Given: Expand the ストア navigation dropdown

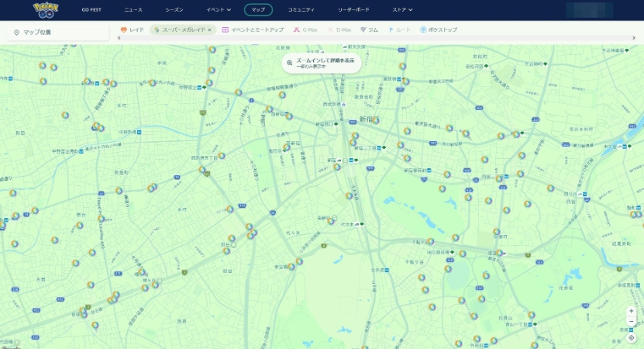Looking at the screenshot, I should 402,9.
